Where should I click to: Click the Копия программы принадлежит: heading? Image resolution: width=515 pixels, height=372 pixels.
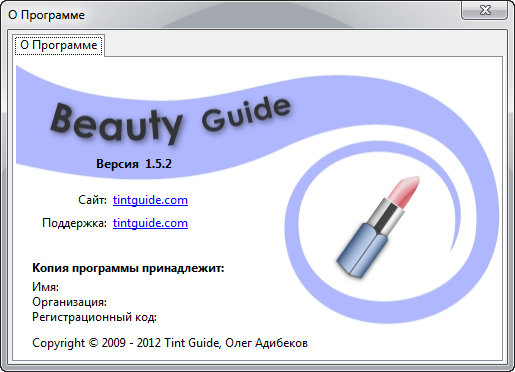[x=128, y=268]
